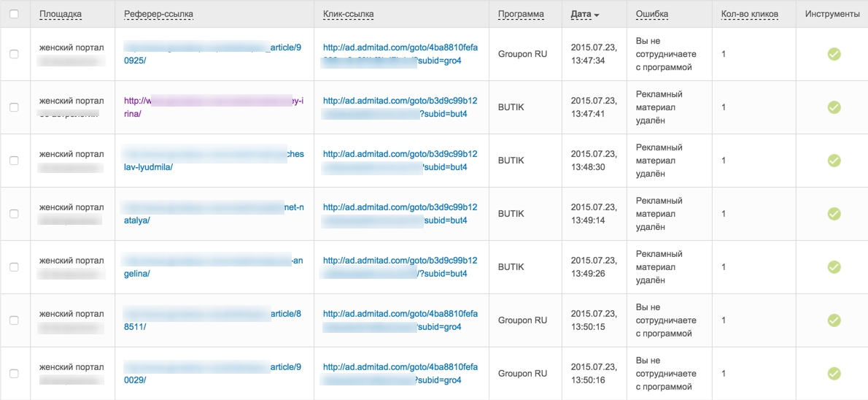The height and width of the screenshot is (400, 868).
Task: Click green check icon in 13:49:26 row
Action: coord(834,266)
